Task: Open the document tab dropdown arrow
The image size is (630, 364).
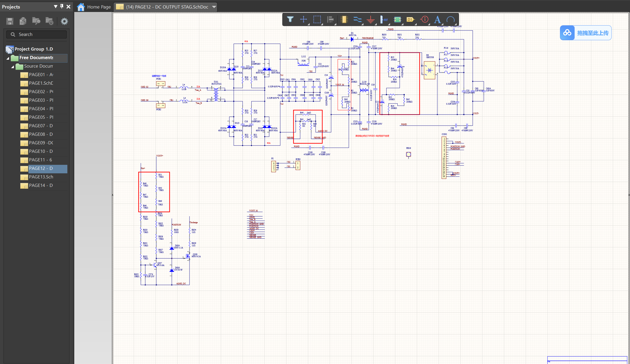Action: (214, 7)
